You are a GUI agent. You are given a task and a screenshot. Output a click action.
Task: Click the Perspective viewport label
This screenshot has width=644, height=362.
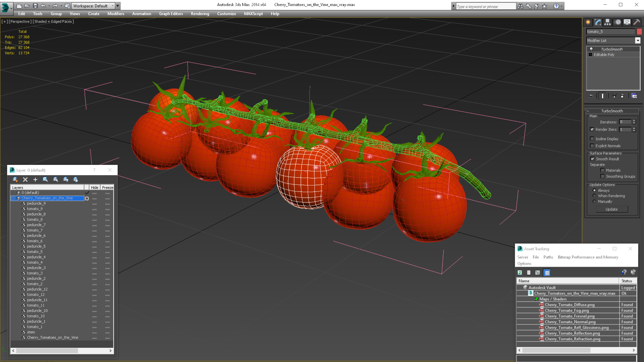click(x=20, y=21)
